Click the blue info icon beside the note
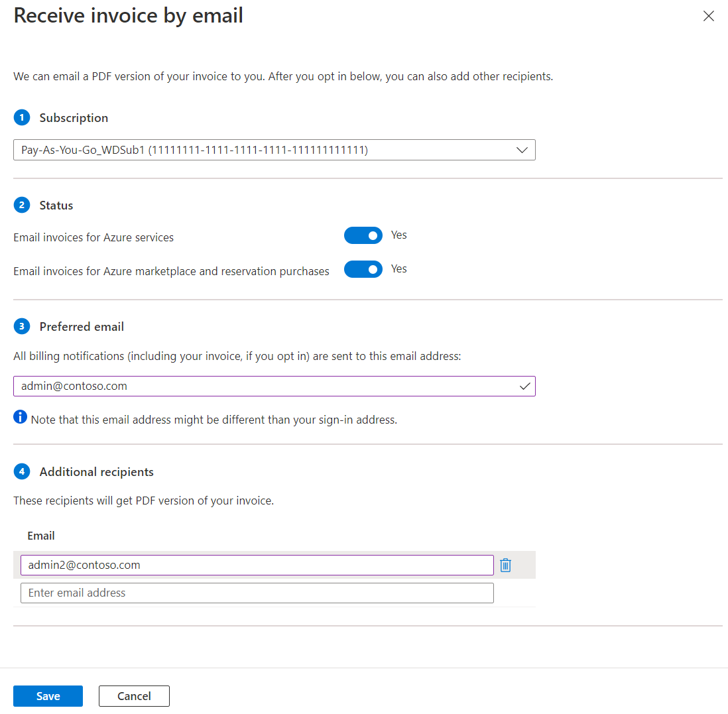728x714 pixels. [x=21, y=418]
